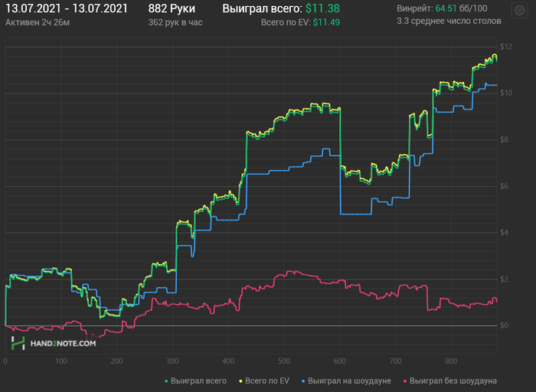The image size is (536, 392).
Task: Click the x-axis label 700
Action: click(x=396, y=361)
